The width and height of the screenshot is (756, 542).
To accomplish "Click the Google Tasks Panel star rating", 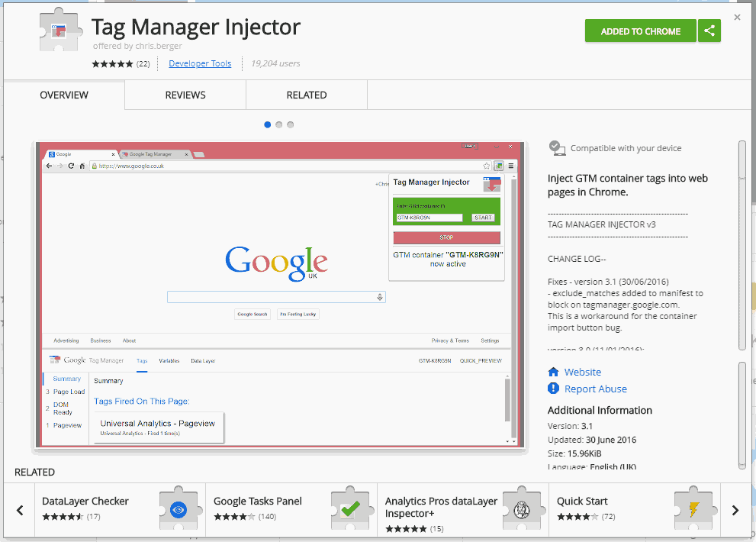I will pyautogui.click(x=234, y=517).
